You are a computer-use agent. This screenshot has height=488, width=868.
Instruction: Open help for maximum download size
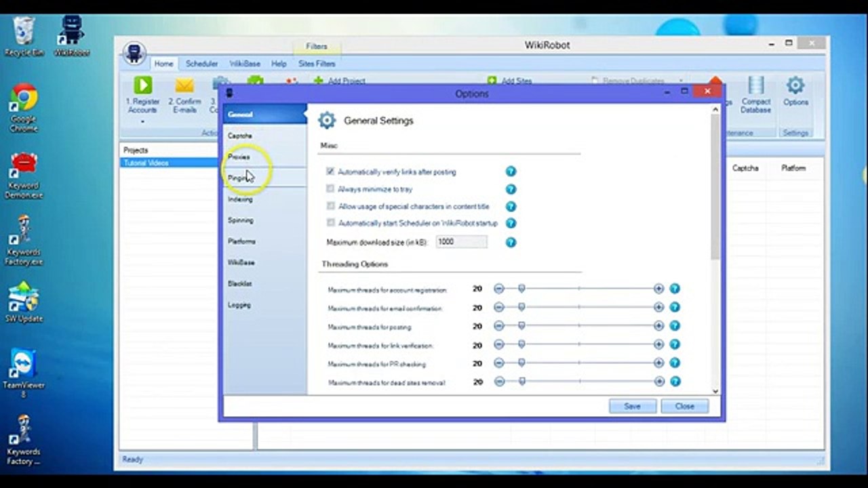511,242
